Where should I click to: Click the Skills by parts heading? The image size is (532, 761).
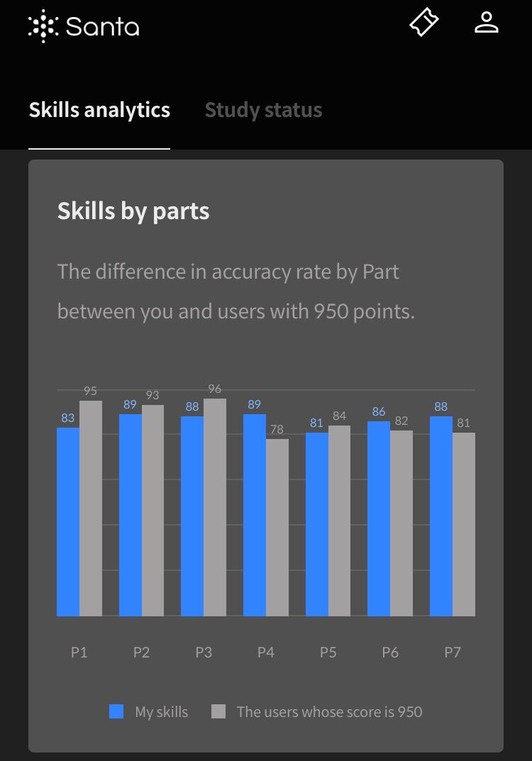[x=133, y=211]
